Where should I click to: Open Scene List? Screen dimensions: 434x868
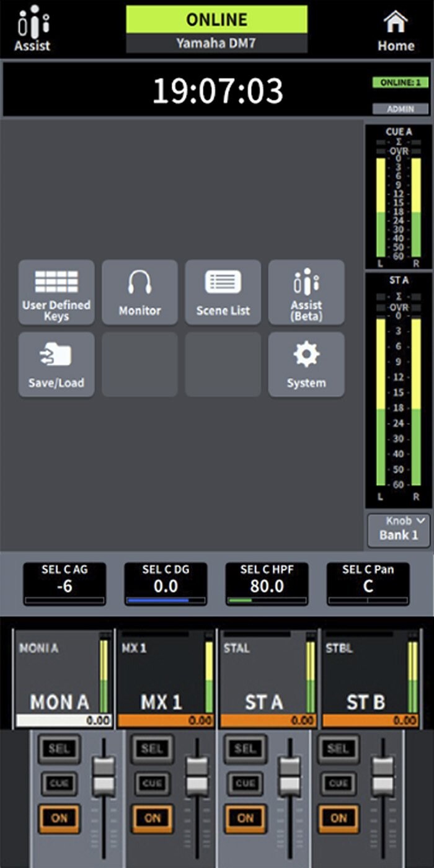coord(223,292)
